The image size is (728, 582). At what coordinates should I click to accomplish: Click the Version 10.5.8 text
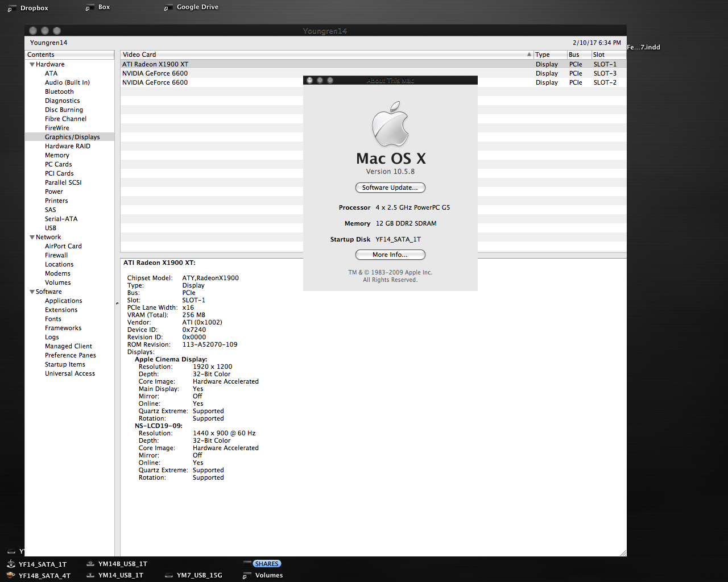pos(390,172)
